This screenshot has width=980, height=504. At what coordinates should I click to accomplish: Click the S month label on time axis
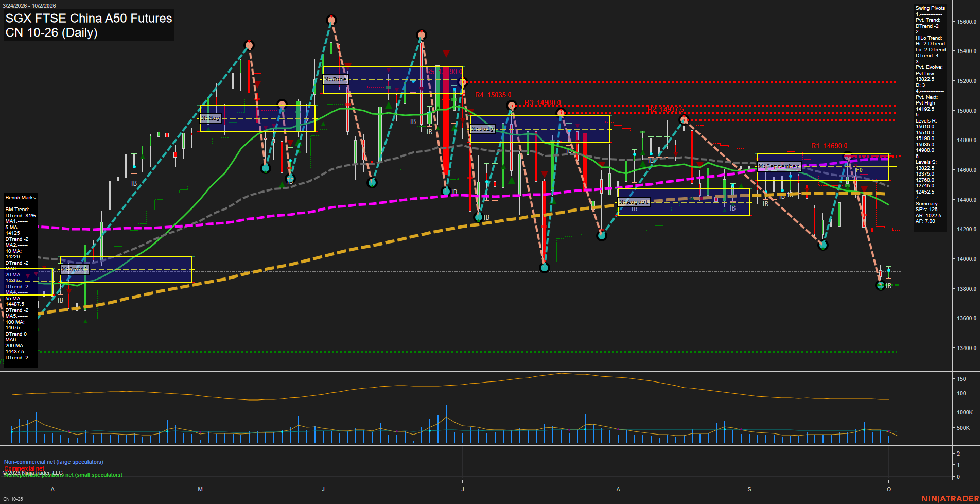click(749, 489)
